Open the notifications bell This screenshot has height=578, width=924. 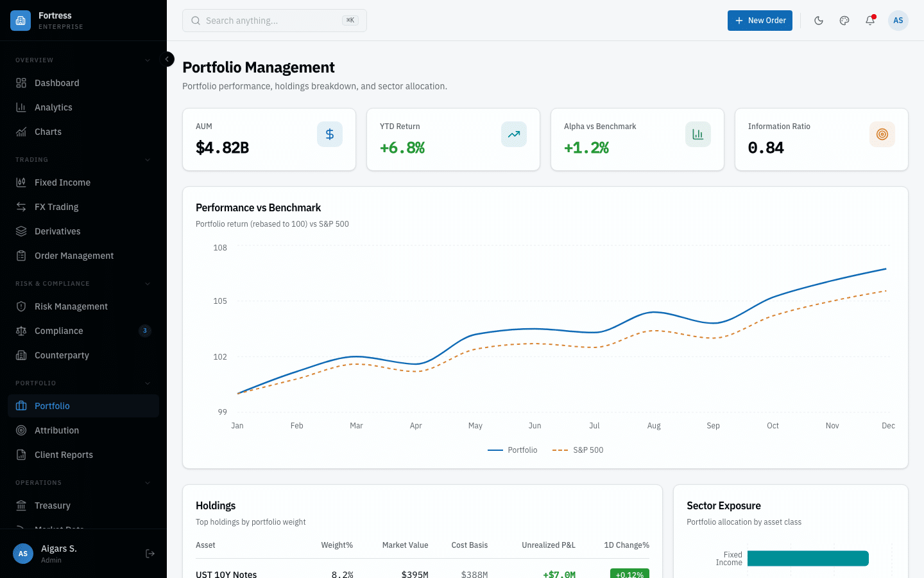[x=869, y=21]
